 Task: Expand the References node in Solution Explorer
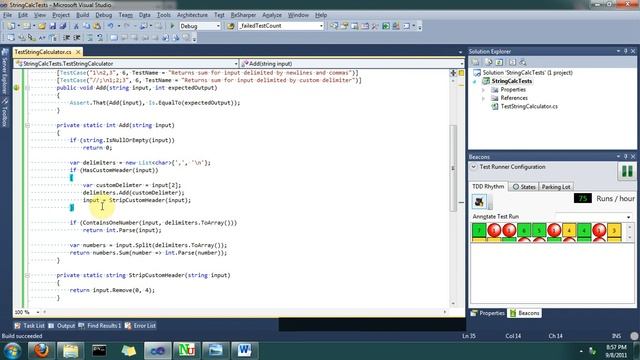(x=484, y=98)
